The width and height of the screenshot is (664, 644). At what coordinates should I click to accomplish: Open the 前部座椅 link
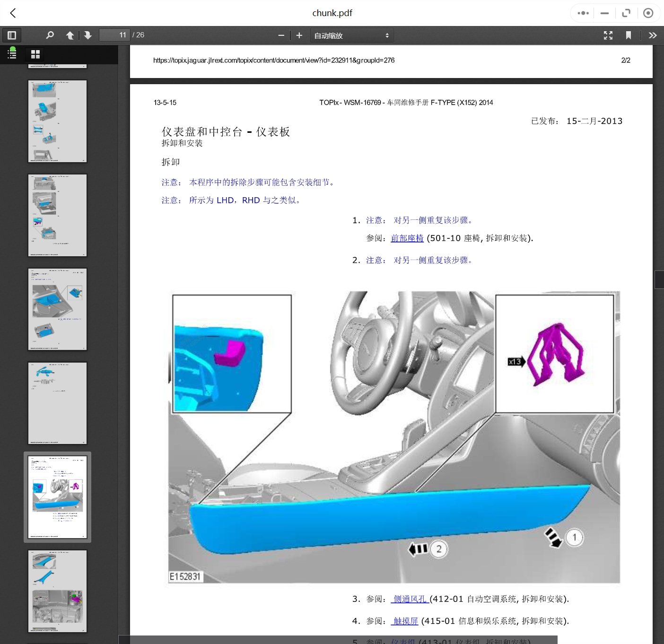click(407, 238)
